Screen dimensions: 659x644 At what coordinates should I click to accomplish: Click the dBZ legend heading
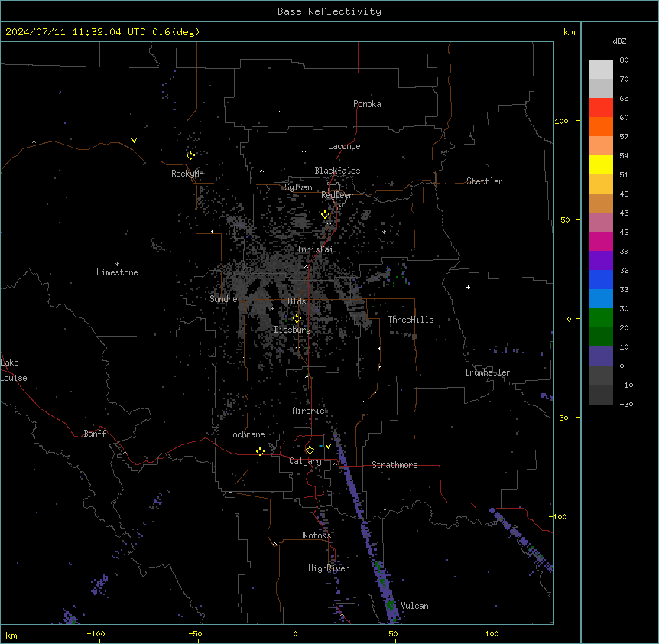point(619,41)
